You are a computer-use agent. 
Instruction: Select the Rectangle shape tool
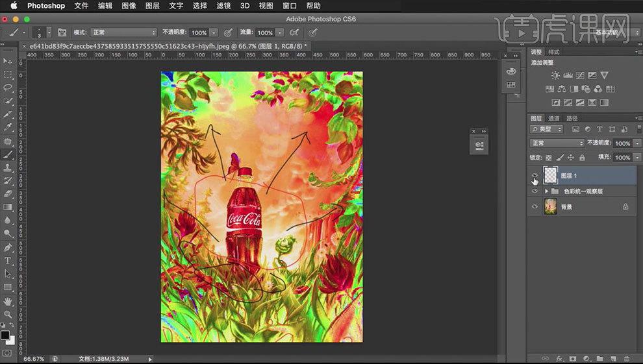click(x=7, y=287)
